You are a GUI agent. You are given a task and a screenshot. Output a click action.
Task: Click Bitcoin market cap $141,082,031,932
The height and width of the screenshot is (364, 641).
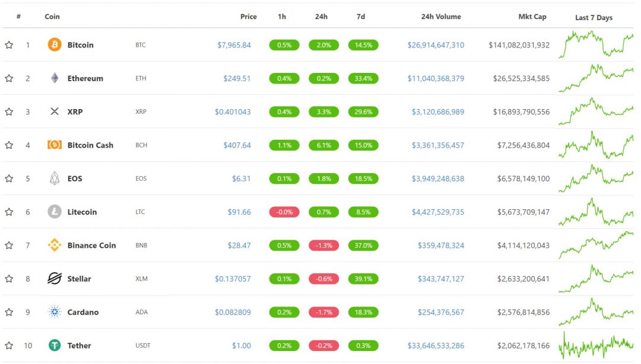[519, 45]
